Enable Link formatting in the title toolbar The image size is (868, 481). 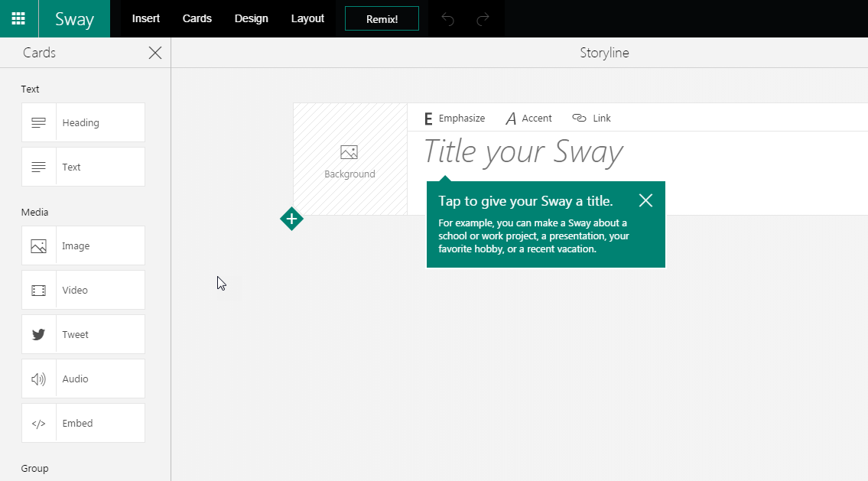593,118
